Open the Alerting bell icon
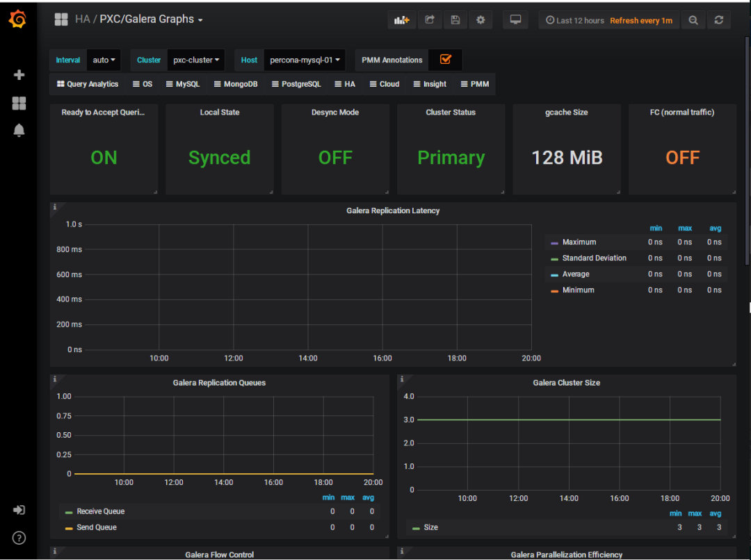 (x=19, y=131)
